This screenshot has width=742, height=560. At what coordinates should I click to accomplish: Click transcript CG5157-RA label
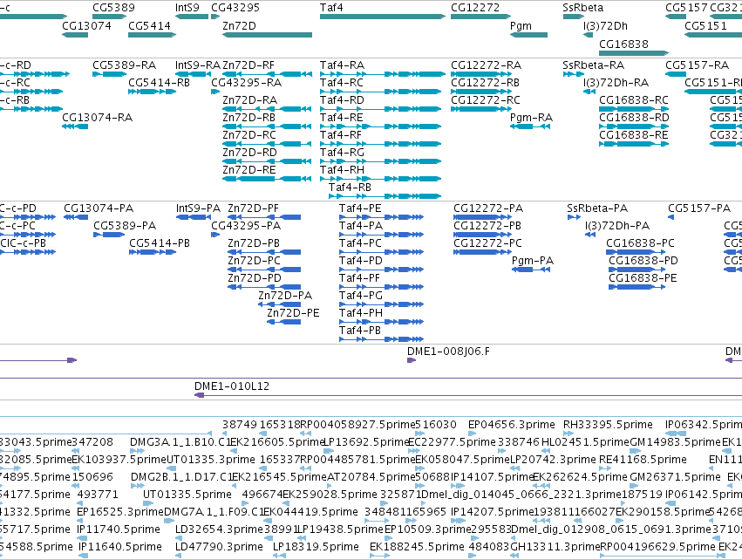click(697, 65)
